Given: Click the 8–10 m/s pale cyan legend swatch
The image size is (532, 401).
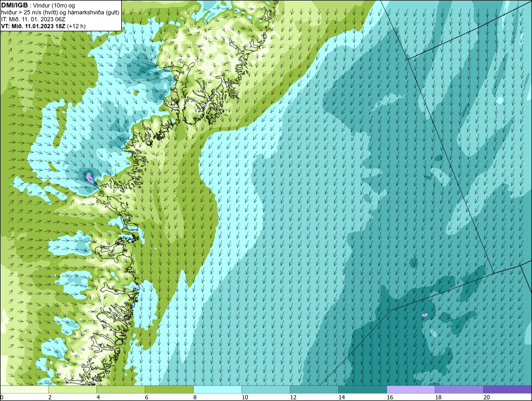Looking at the screenshot, I should point(218,389).
